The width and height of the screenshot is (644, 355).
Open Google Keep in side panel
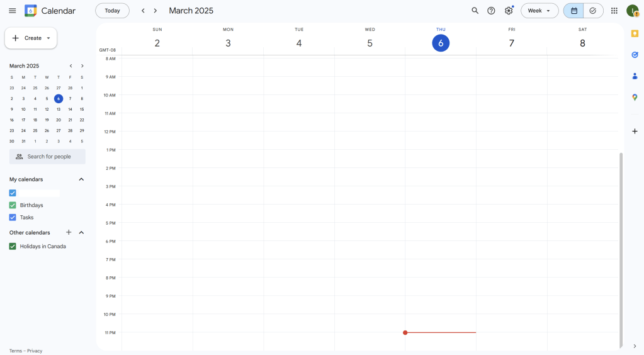pyautogui.click(x=635, y=33)
